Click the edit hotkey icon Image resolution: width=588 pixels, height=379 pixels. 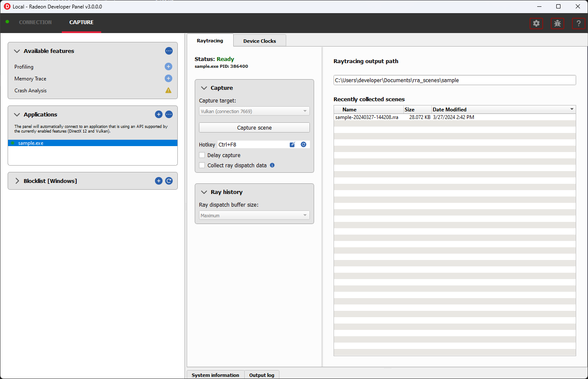(292, 144)
